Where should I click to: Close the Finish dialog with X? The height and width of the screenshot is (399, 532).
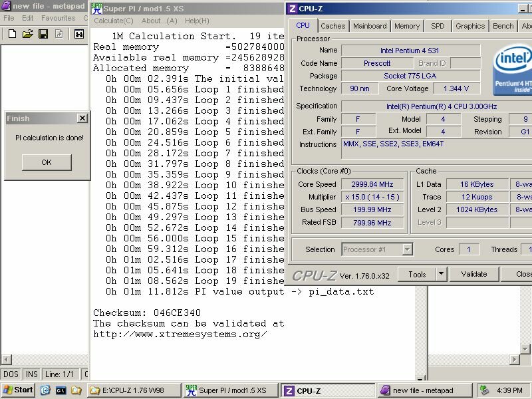coord(82,118)
